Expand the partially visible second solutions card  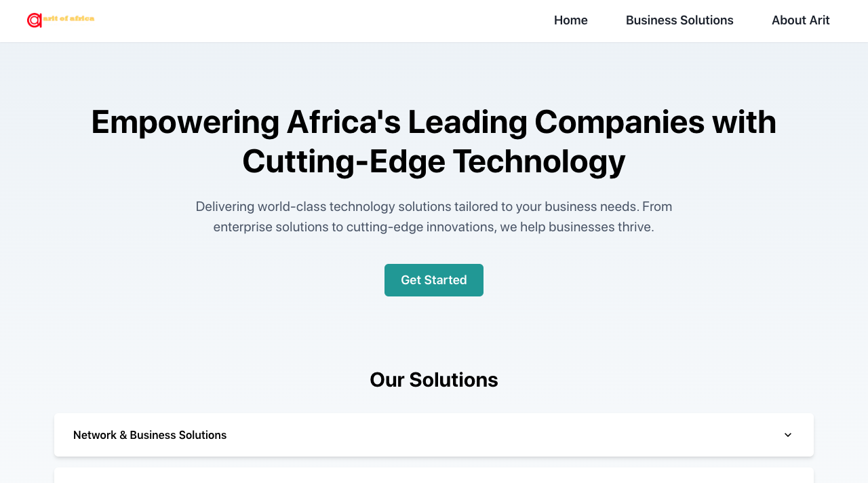(x=434, y=476)
